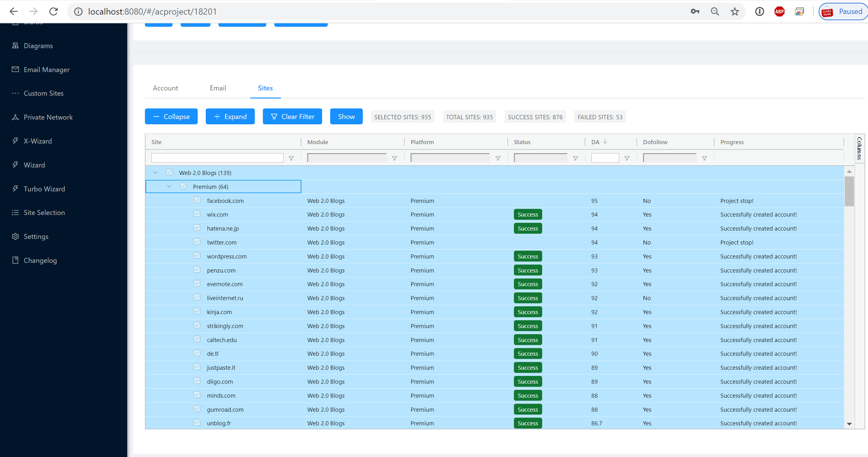Switch to the Account tab
The image size is (868, 457).
point(165,88)
